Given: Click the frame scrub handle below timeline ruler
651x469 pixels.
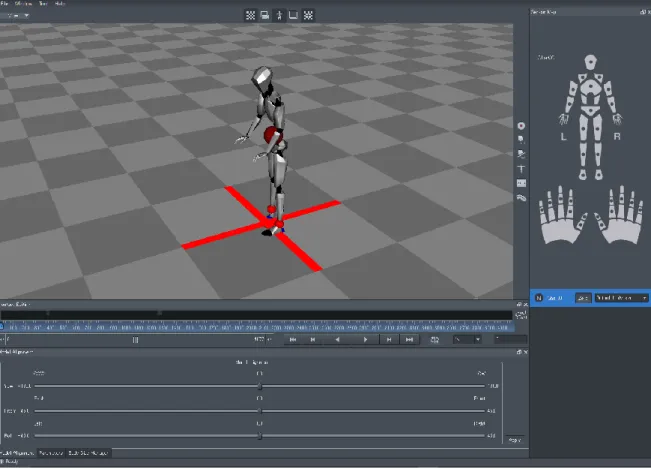Looking at the screenshot, I should tap(135, 340).
